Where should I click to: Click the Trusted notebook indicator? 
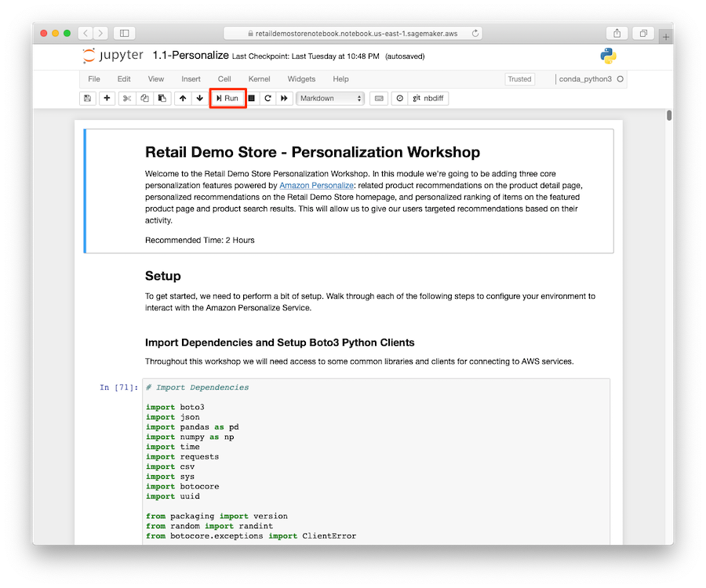pos(519,79)
